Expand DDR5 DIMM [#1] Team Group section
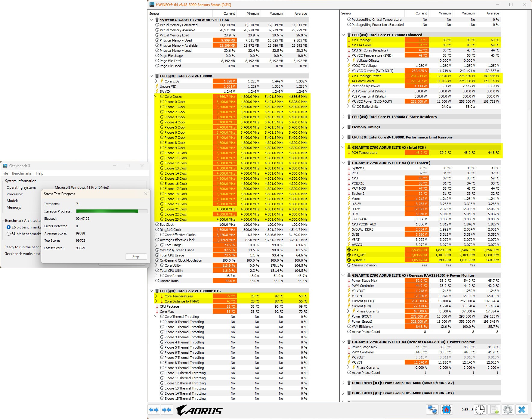 343,383
